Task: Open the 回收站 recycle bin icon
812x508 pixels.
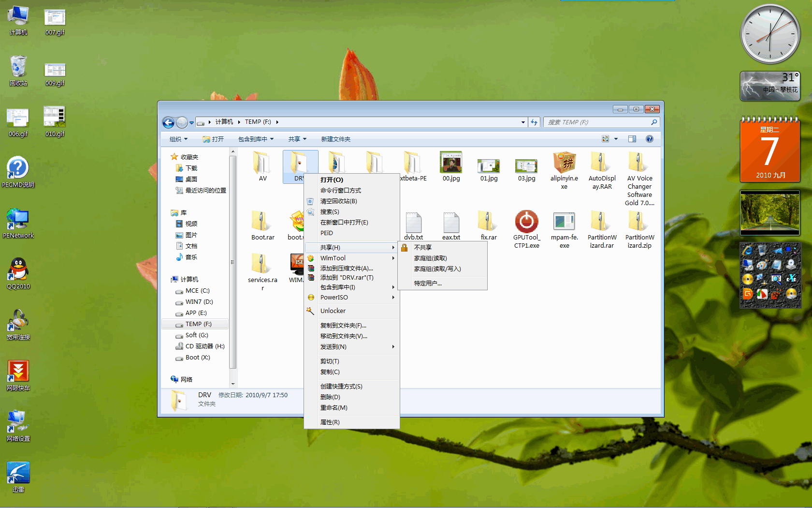Action: pyautogui.click(x=18, y=71)
